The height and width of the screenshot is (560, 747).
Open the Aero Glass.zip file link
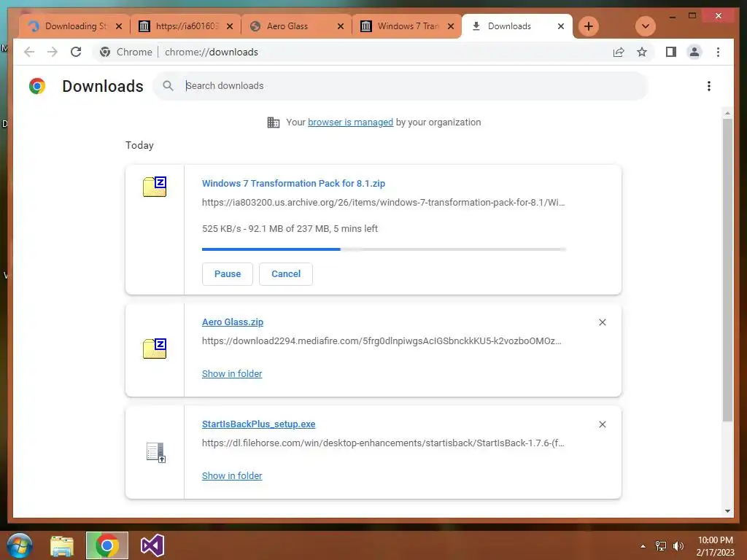click(x=233, y=322)
